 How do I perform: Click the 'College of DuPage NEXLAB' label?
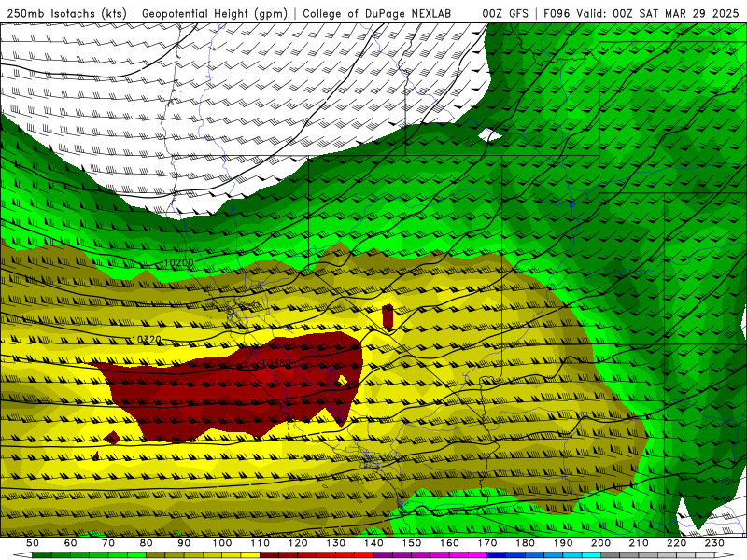(x=376, y=13)
